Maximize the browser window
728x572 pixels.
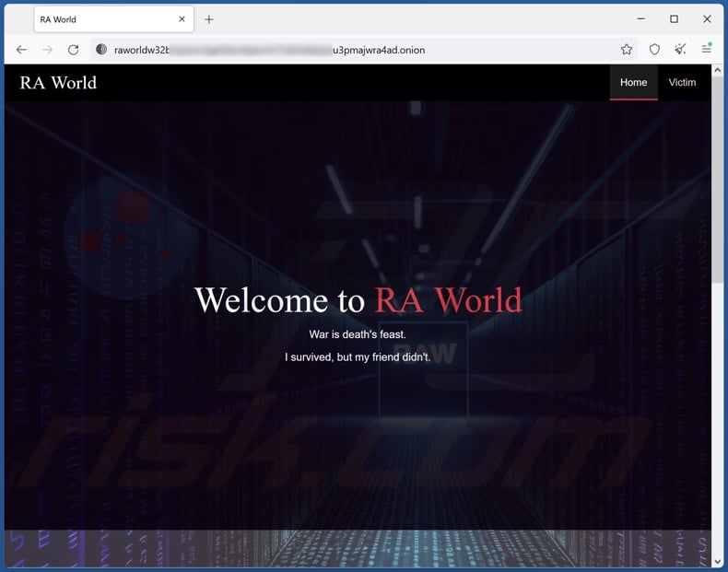click(674, 19)
